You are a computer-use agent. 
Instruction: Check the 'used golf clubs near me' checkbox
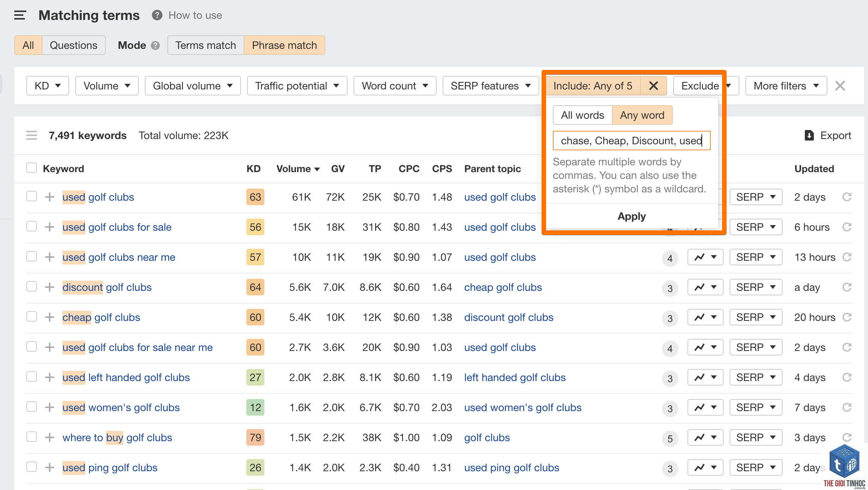pos(32,256)
